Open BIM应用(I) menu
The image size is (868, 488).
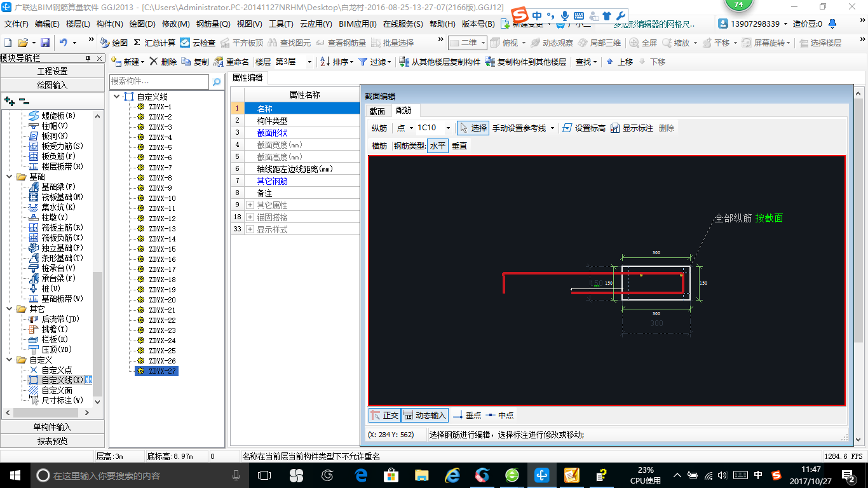pos(357,24)
